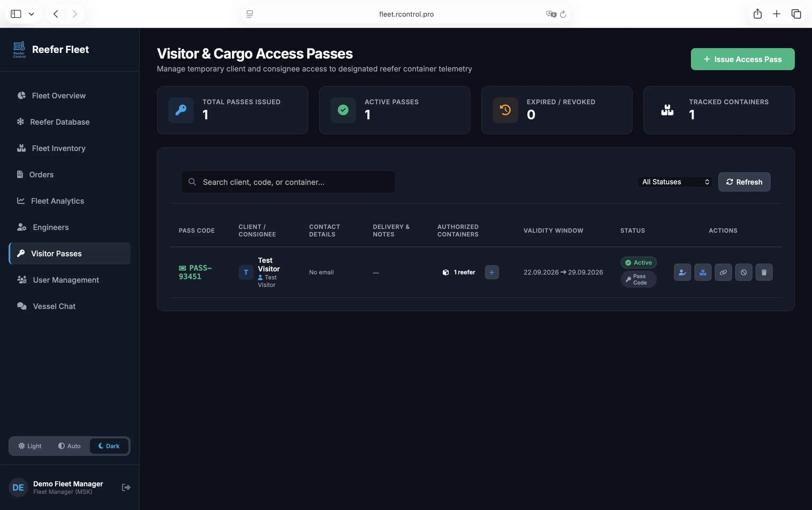Go to Reefer Database
Image resolution: width=812 pixels, height=510 pixels.
(70, 122)
